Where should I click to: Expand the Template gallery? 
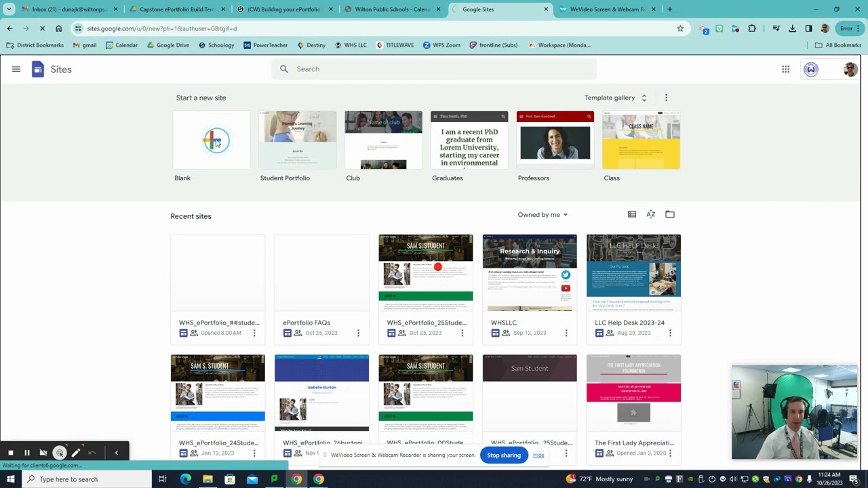pos(616,98)
